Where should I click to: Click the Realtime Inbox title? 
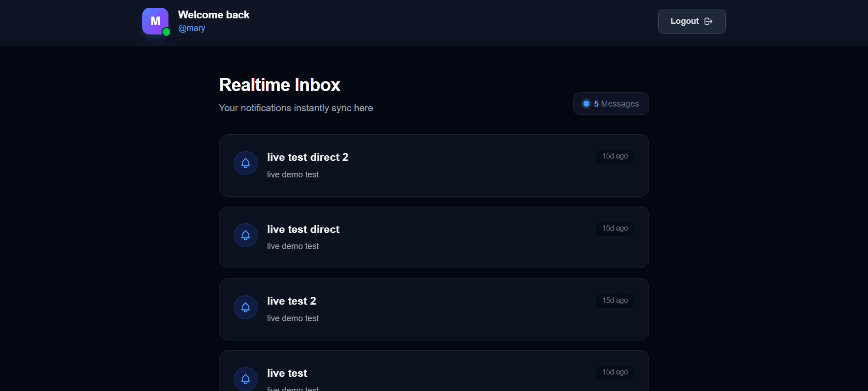pyautogui.click(x=280, y=85)
